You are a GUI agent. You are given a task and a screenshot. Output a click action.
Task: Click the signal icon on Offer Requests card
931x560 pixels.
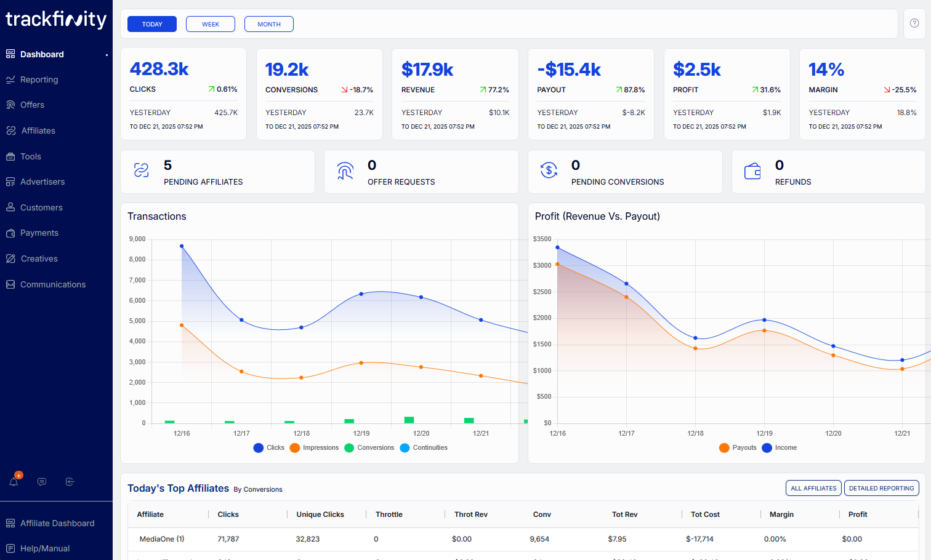tap(345, 171)
